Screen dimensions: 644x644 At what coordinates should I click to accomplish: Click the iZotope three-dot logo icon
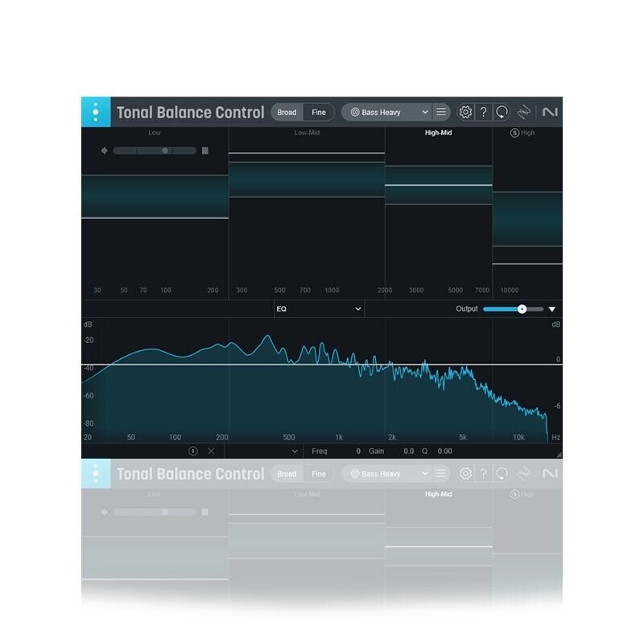point(96,112)
